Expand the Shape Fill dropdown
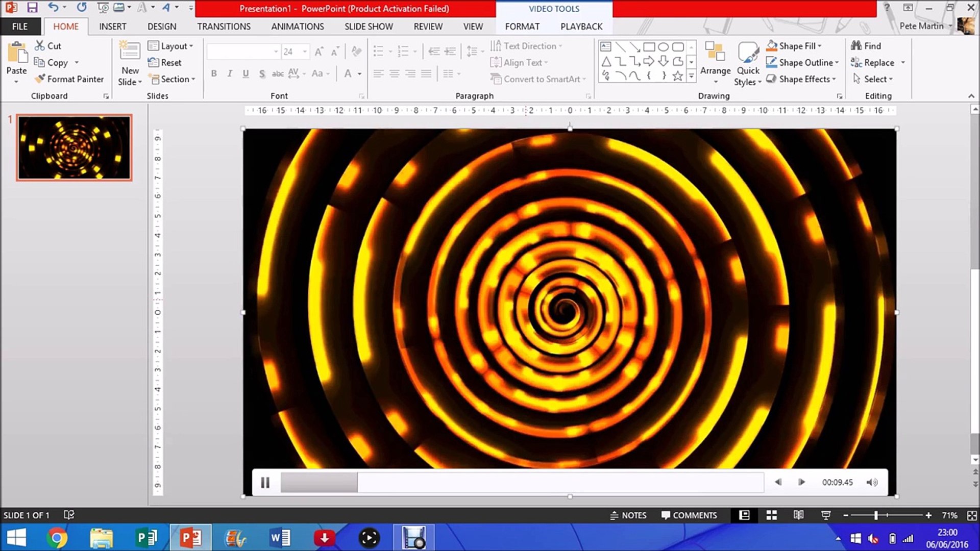The image size is (980, 551). [820, 46]
